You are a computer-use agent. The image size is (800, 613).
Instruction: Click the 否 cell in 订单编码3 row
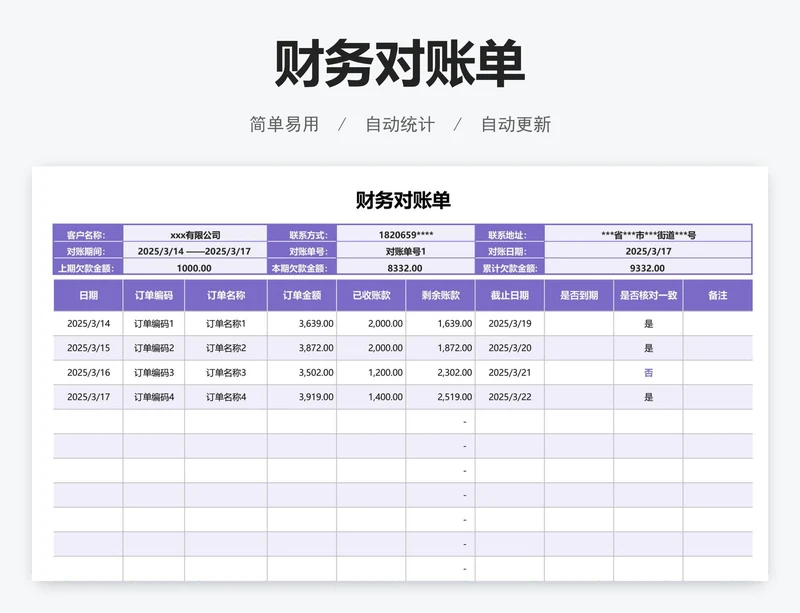point(648,373)
